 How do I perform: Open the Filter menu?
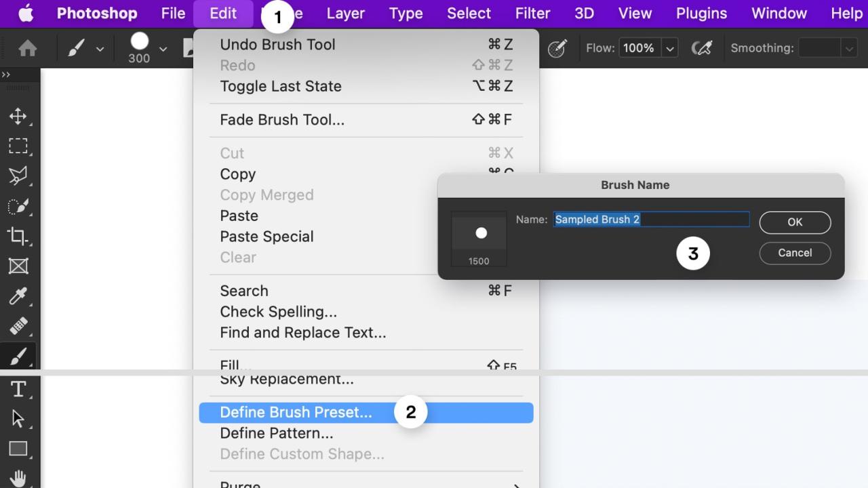532,13
